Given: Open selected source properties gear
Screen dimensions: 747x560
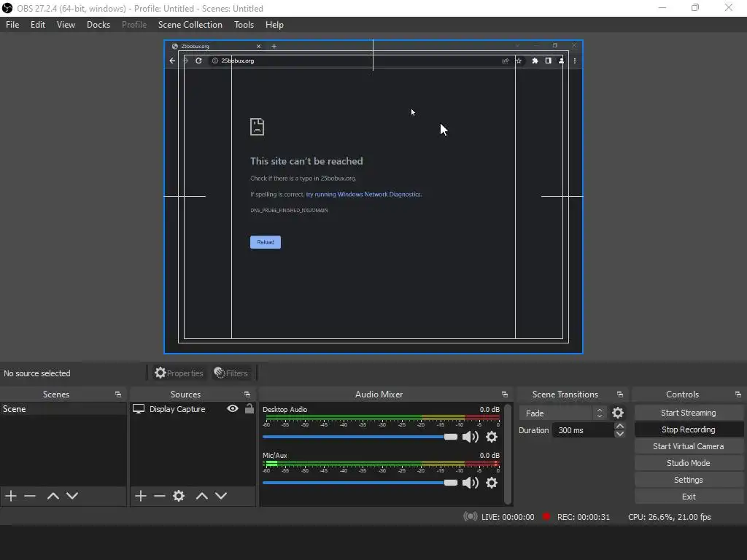Looking at the screenshot, I should pyautogui.click(x=179, y=496).
